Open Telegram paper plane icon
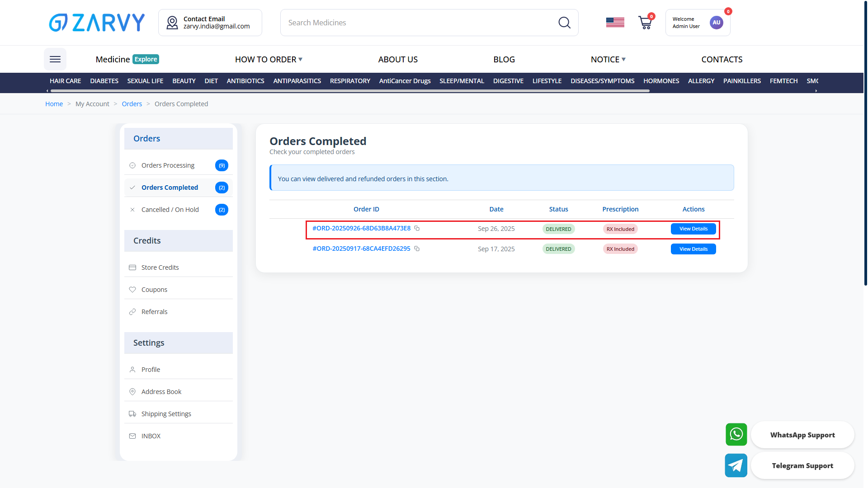The image size is (868, 488). pos(736,465)
